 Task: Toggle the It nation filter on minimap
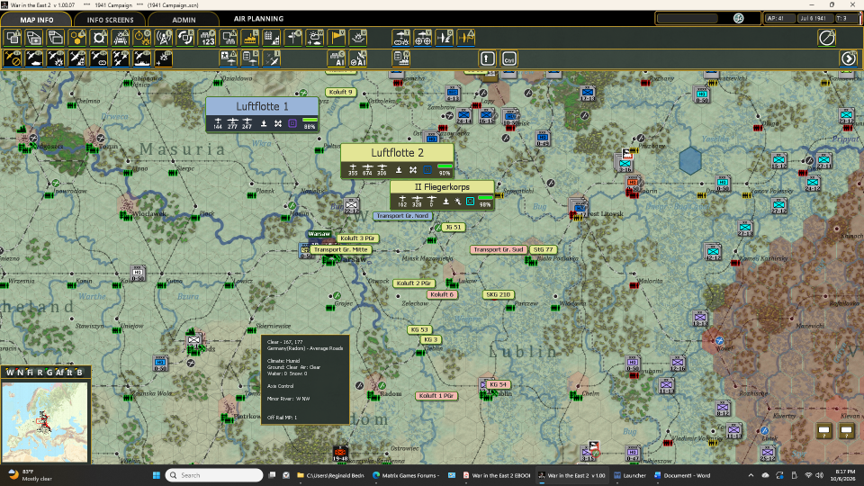pyautogui.click(x=69, y=372)
